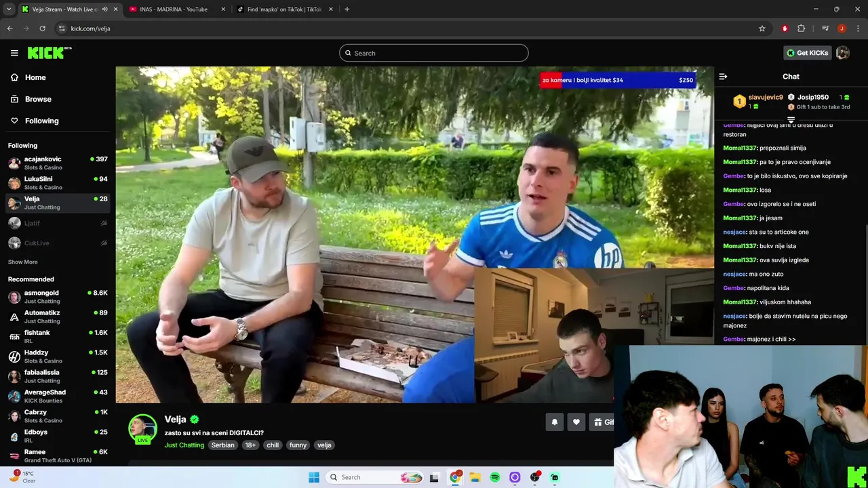
Task: Select the funny tag
Action: coord(298,445)
